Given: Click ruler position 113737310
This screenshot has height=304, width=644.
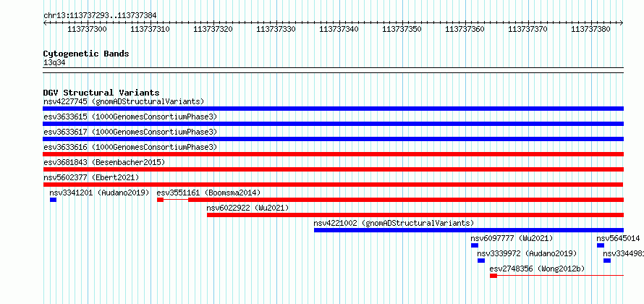Looking at the screenshot, I should [x=151, y=29].
